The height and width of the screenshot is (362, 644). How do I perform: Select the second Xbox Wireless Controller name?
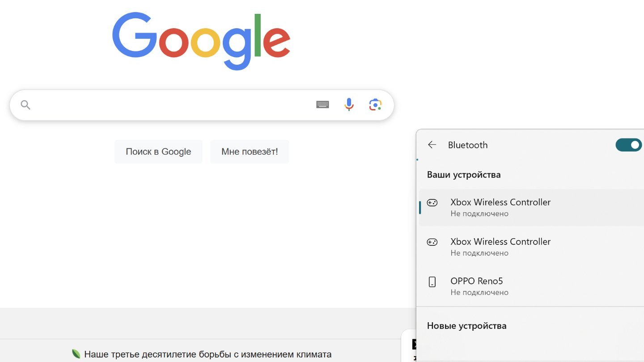(500, 241)
